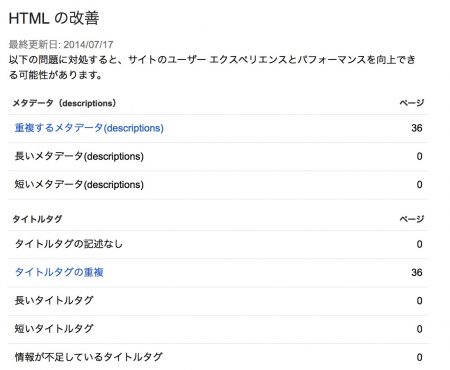Viewport: 450px width, 370px height.
Task: Click the 36 count for duplicate meta descriptions
Action: click(417, 128)
